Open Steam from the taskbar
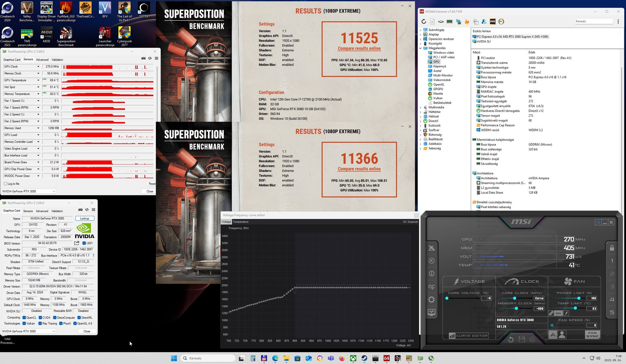 [364, 358]
